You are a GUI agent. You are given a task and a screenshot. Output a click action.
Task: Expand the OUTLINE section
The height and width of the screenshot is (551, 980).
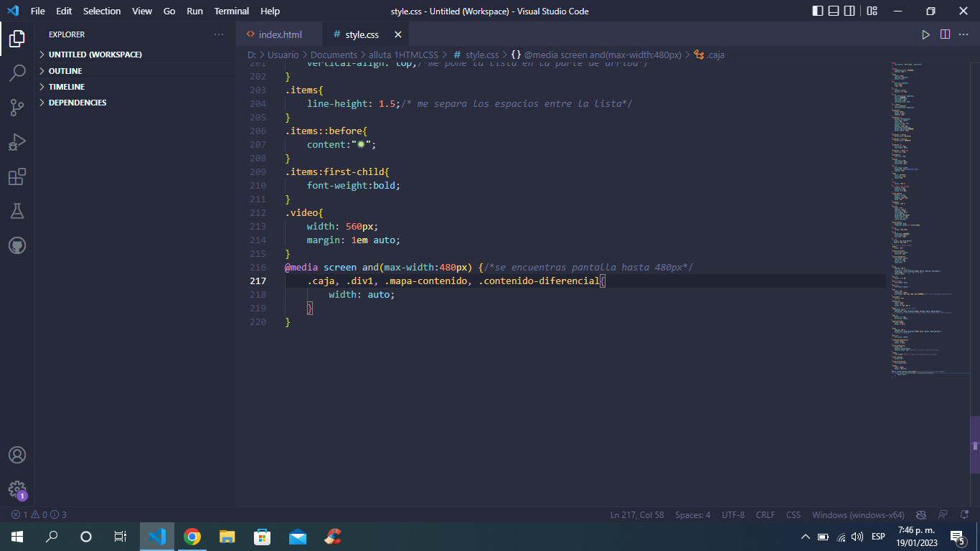tap(135, 71)
